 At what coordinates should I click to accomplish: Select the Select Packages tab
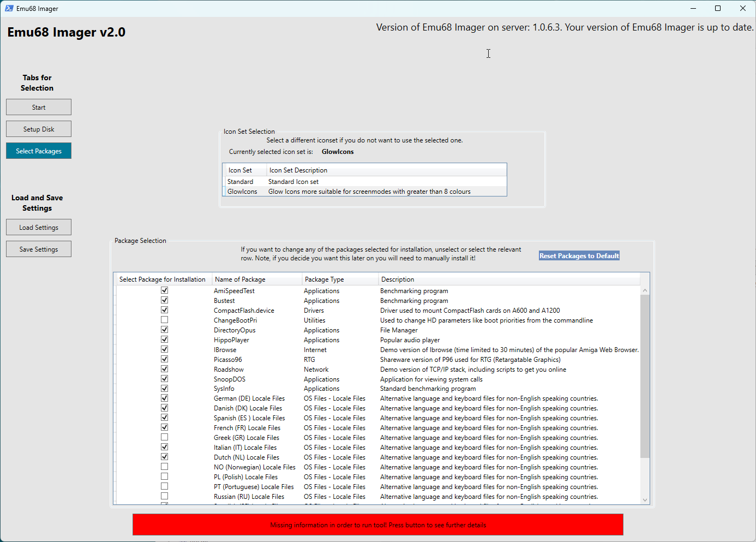coord(38,150)
